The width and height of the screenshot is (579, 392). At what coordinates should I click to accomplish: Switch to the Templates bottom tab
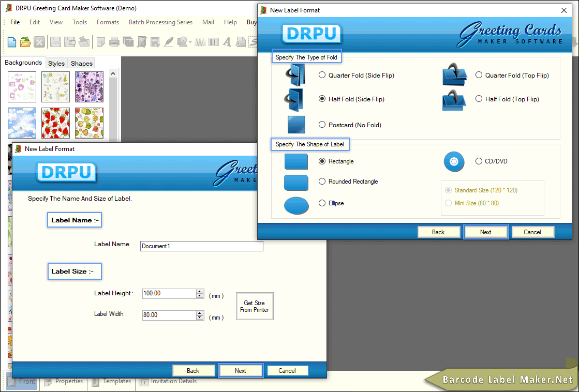(112, 381)
